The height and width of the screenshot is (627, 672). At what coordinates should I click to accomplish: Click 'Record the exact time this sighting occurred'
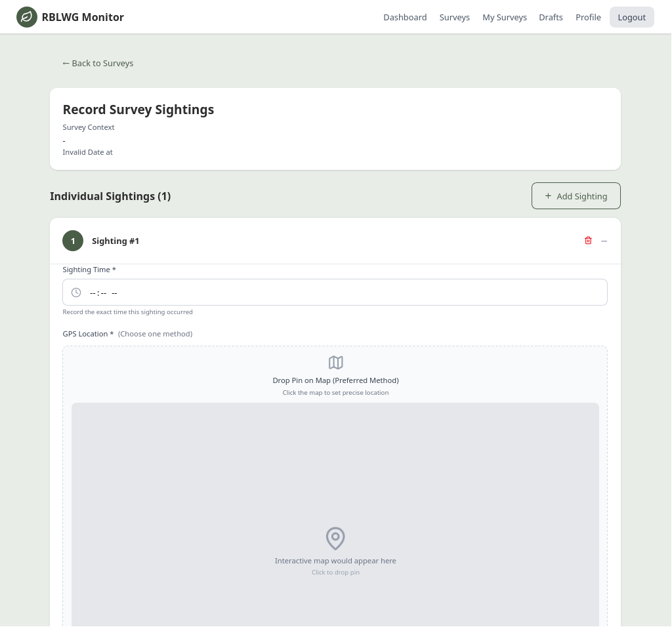128,312
